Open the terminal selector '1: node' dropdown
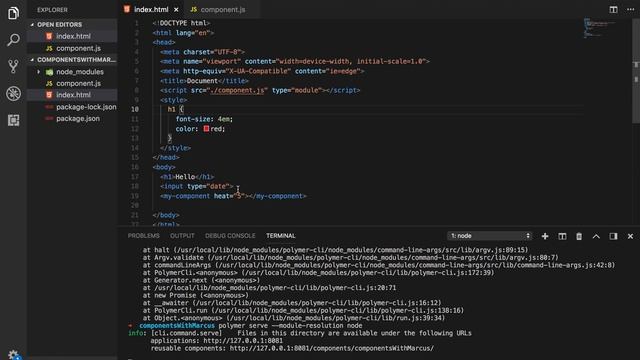The width and height of the screenshot is (640, 360). [x=490, y=236]
